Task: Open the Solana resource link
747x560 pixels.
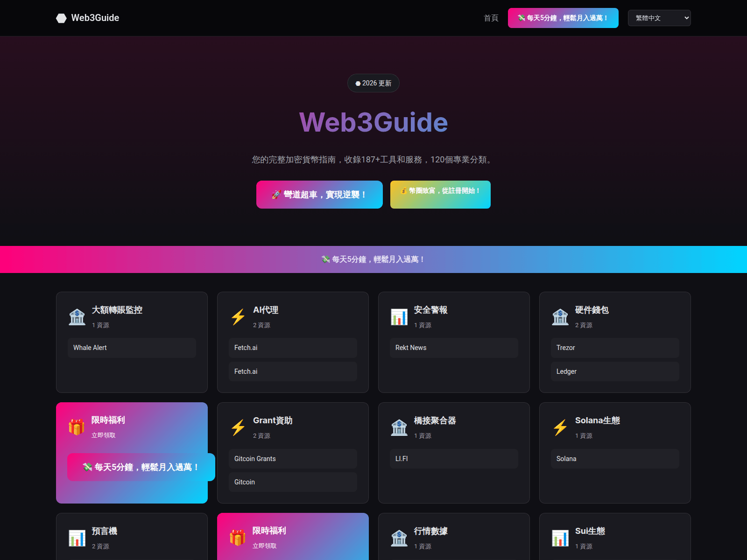Action: (615, 459)
